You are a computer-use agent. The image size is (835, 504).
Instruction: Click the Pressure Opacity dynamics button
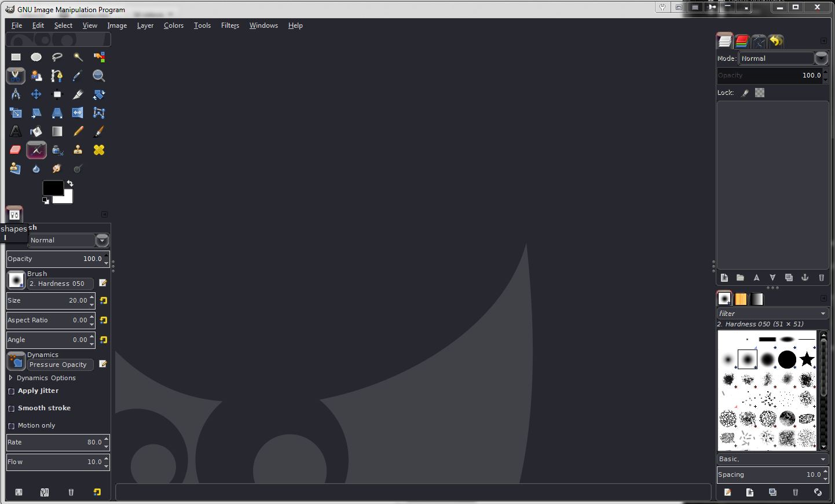[16, 362]
